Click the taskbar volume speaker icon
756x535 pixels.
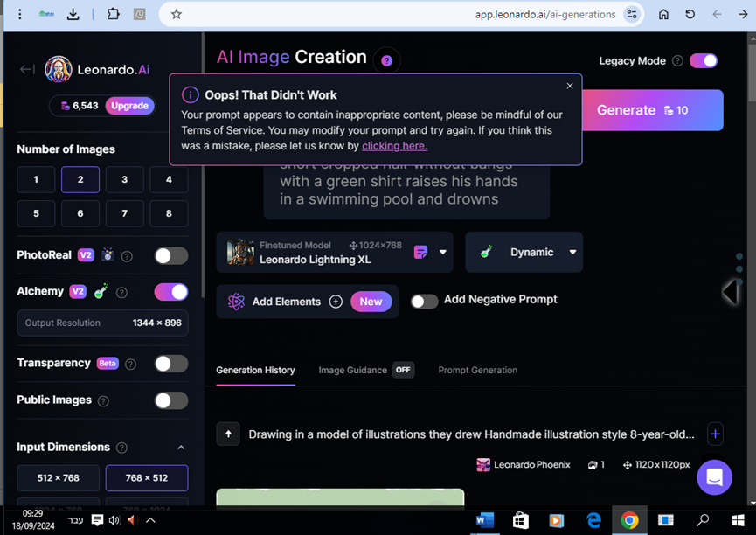point(114,520)
